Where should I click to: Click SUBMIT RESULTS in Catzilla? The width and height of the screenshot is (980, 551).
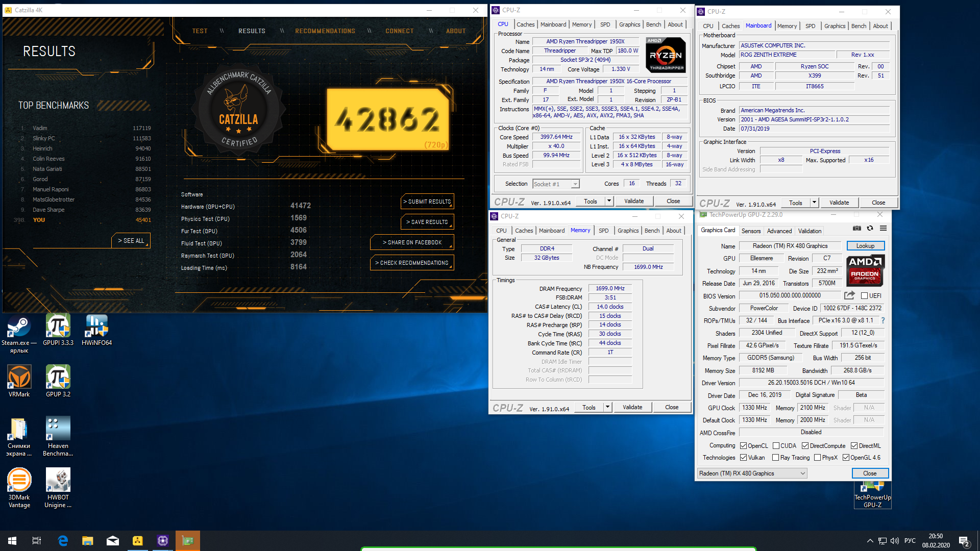coord(427,202)
